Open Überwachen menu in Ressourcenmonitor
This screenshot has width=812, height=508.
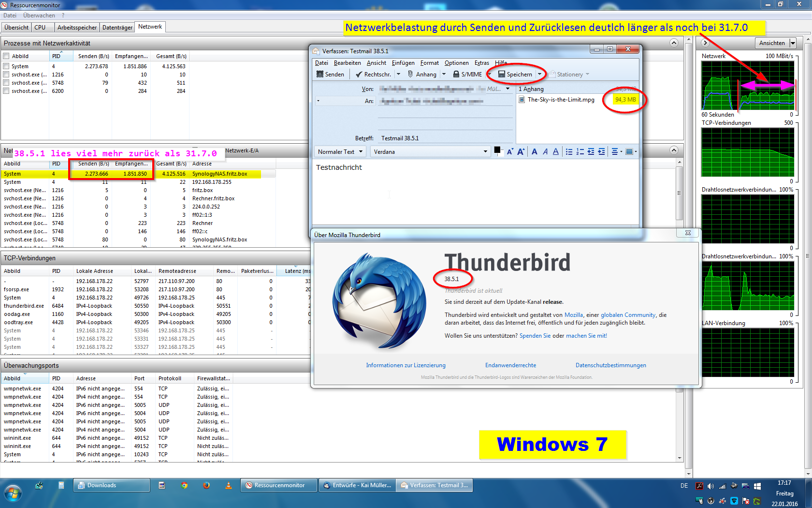39,15
